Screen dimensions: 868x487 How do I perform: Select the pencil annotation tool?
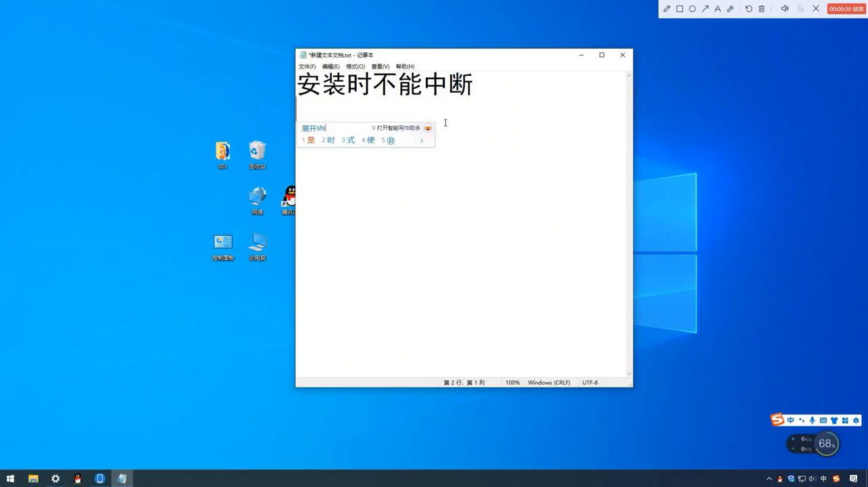click(x=666, y=9)
